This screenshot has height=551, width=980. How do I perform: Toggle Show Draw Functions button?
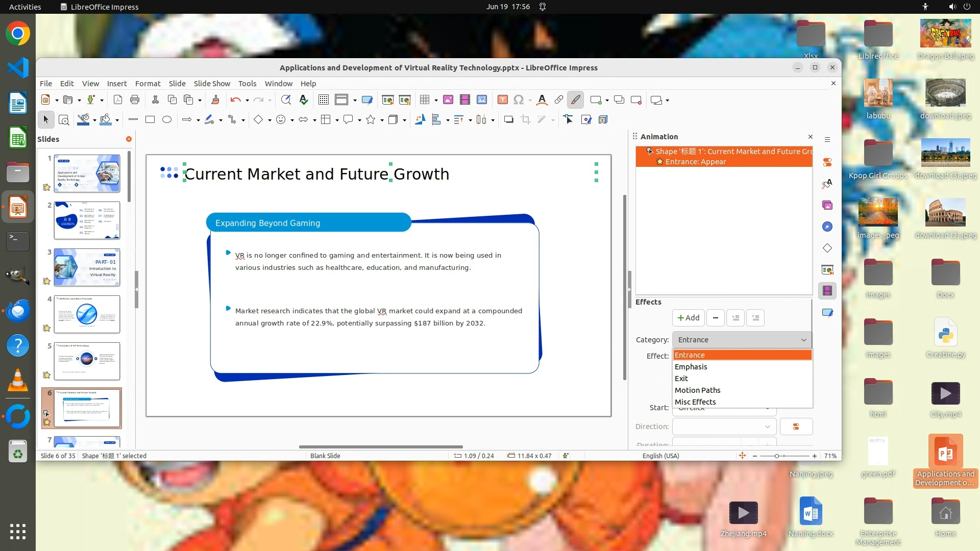point(575,100)
